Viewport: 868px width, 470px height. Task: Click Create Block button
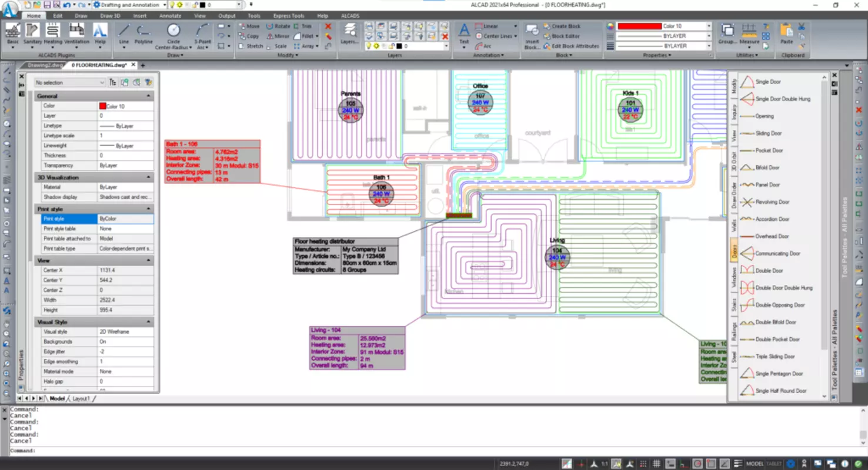click(561, 26)
